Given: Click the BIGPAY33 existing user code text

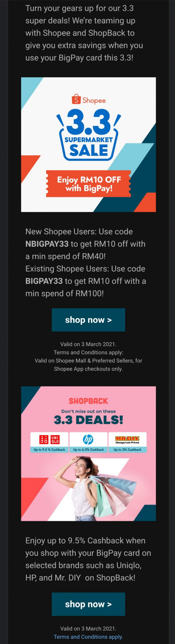Looking at the screenshot, I should 44,281.
